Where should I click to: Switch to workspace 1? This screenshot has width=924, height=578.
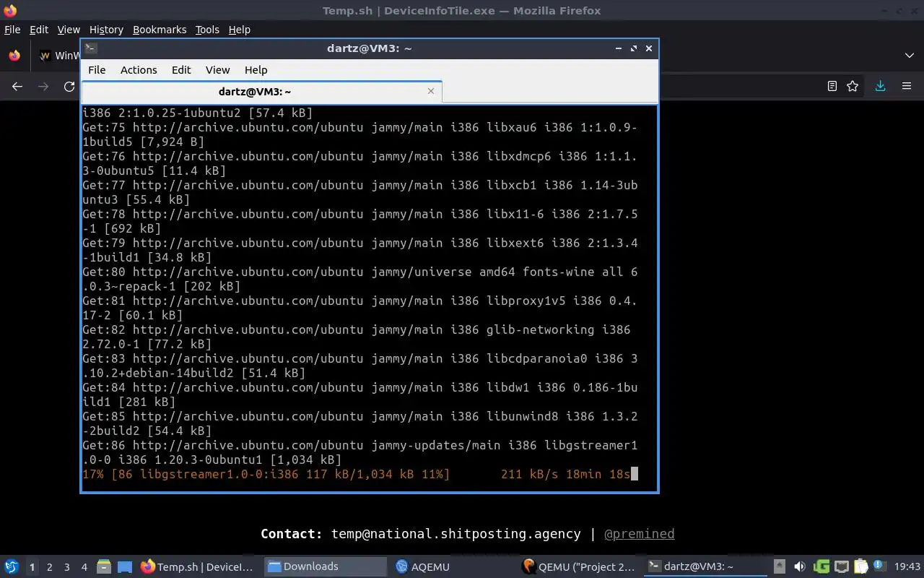[32, 566]
